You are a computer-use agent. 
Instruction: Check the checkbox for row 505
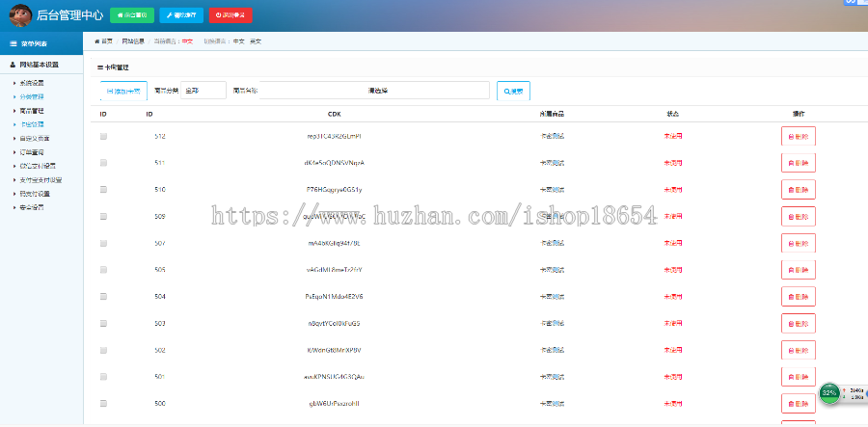[103, 269]
